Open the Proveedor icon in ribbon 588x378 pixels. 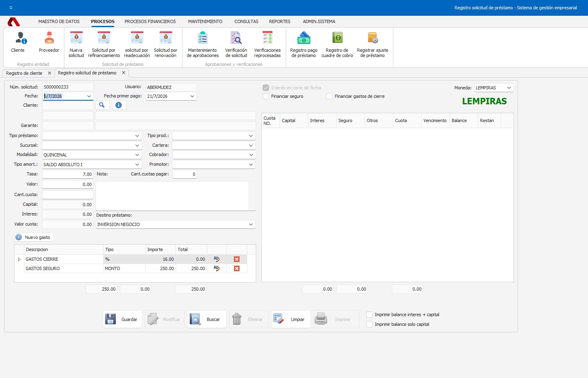coord(49,42)
